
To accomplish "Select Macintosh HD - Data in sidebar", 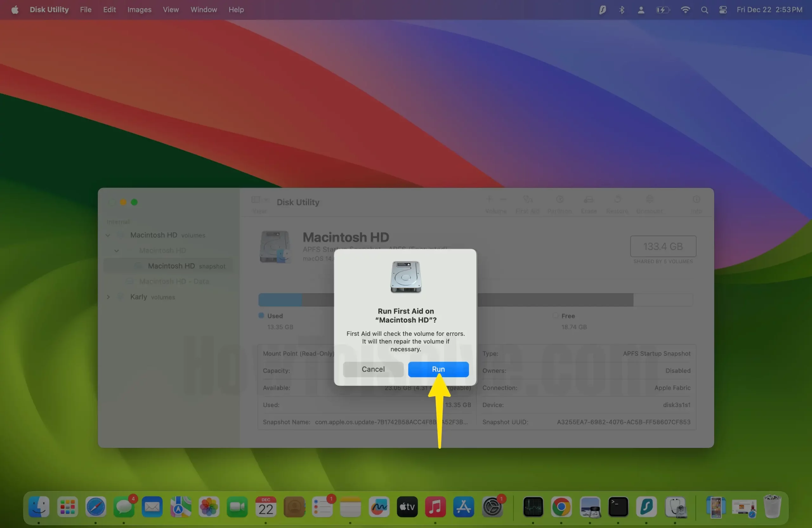I will (169, 281).
